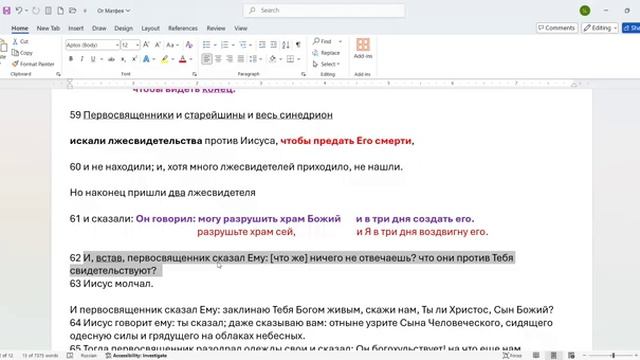This screenshot has height=360, width=640.
Task: Open the font size dropdown
Action: coord(138,45)
